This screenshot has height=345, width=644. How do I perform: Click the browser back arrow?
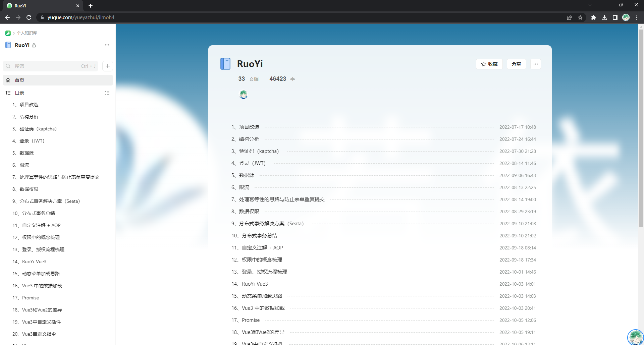[x=7, y=17]
